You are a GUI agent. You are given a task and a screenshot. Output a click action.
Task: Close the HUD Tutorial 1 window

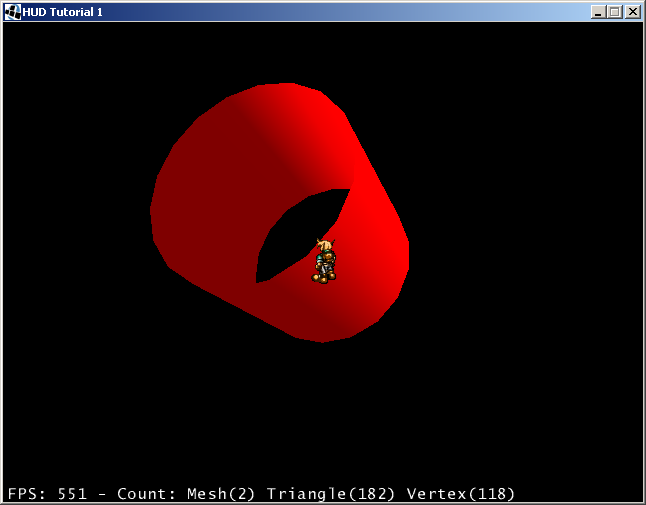632,12
